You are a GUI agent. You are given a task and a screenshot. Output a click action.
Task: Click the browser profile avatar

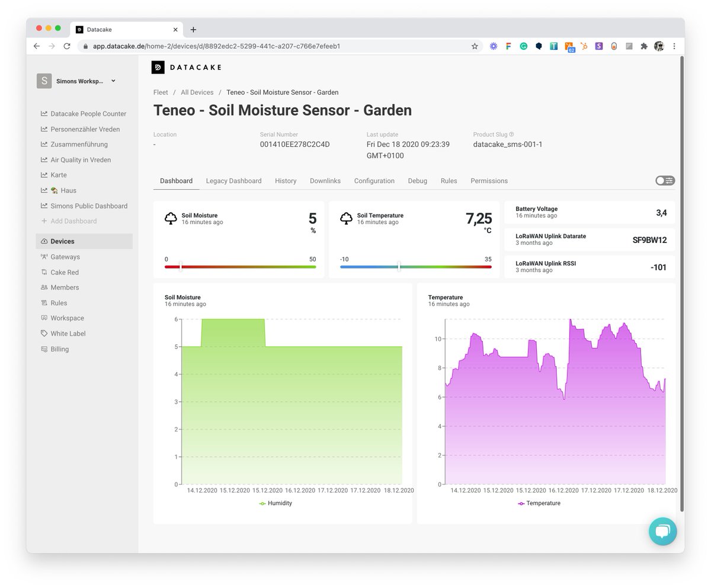[x=659, y=46]
